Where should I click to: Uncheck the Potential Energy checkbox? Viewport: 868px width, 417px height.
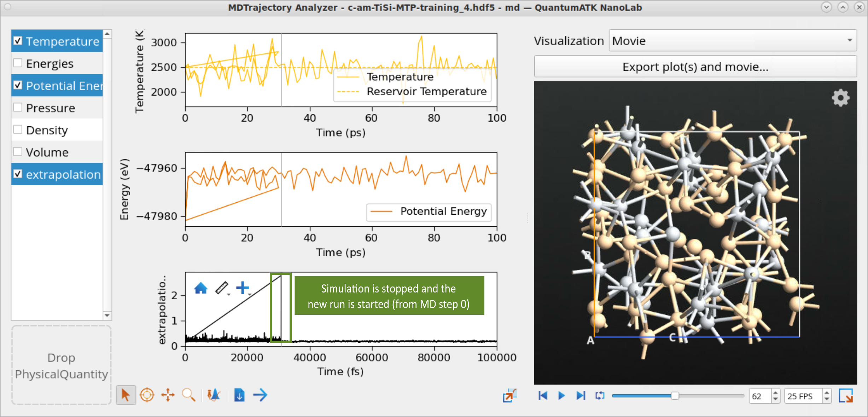coord(18,85)
